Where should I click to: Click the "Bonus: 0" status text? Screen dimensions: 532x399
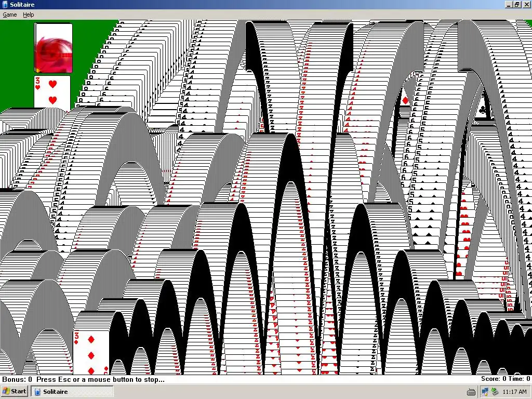tap(17, 379)
